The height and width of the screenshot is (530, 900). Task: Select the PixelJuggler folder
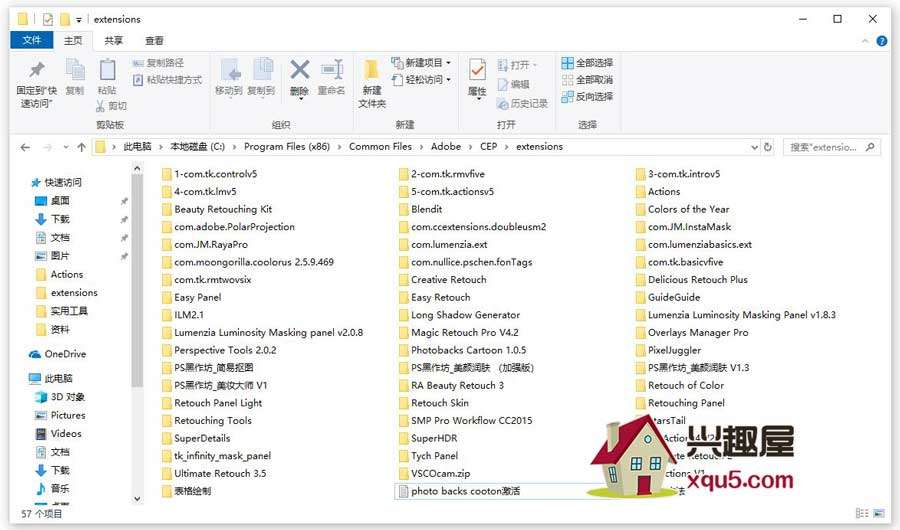669,350
